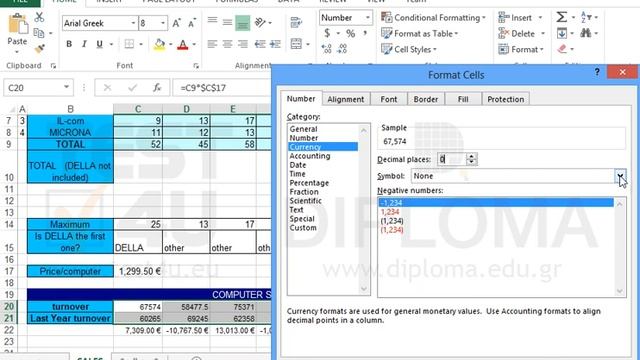Viewport: 640px width, 360px height.
Task: Align text left icon
Action: click(212, 44)
